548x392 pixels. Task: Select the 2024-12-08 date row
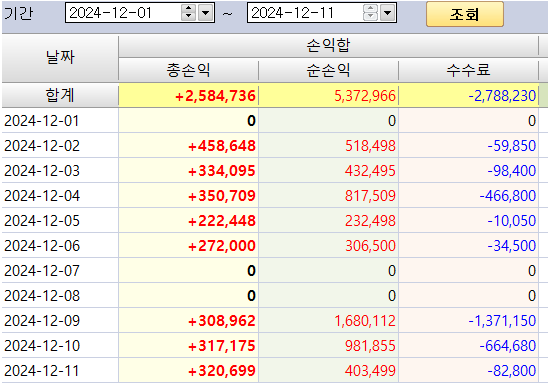tap(60, 296)
